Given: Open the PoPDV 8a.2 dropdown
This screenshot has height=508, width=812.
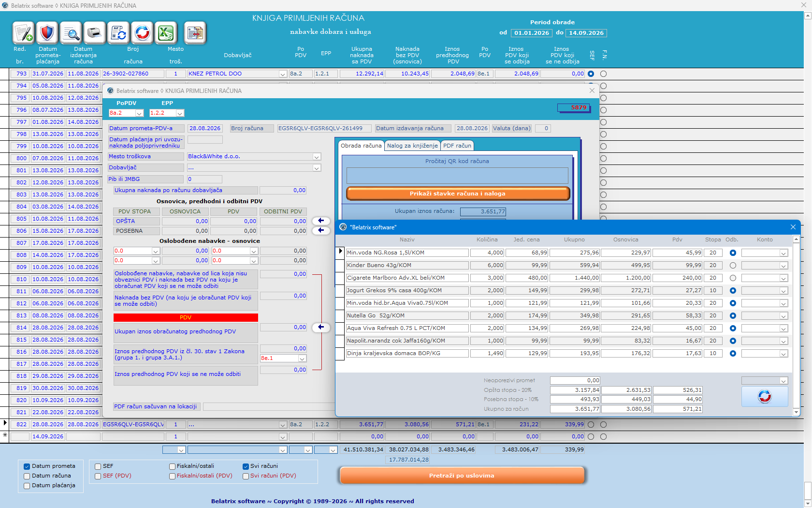Looking at the screenshot, I should 139,113.
